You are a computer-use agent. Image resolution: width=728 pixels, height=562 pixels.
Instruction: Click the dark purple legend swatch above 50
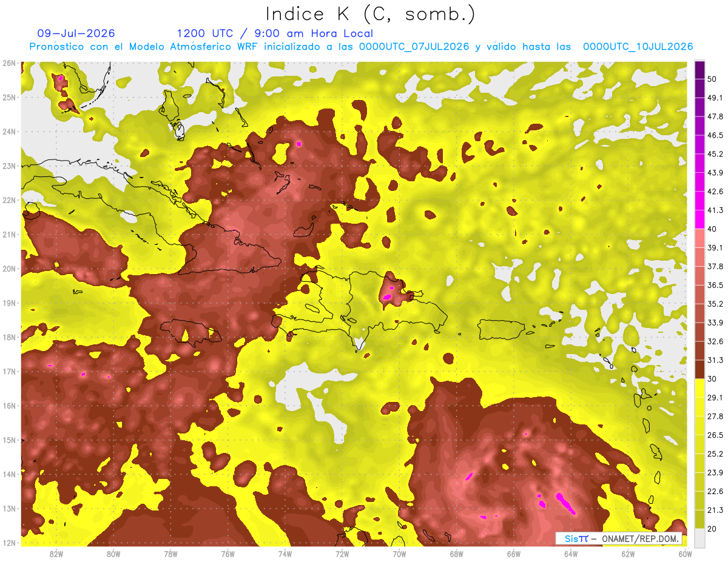pyautogui.click(x=699, y=70)
